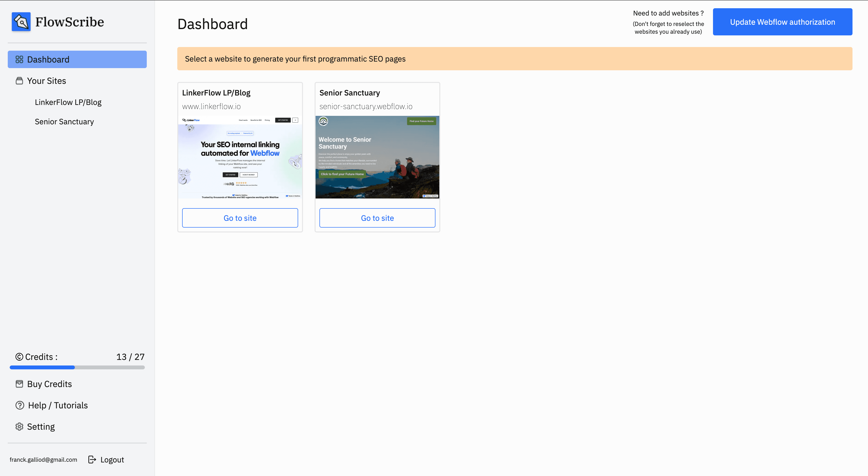Select LinkerFlow LP/Blog in the sidebar
The height and width of the screenshot is (476, 868).
[68, 102]
